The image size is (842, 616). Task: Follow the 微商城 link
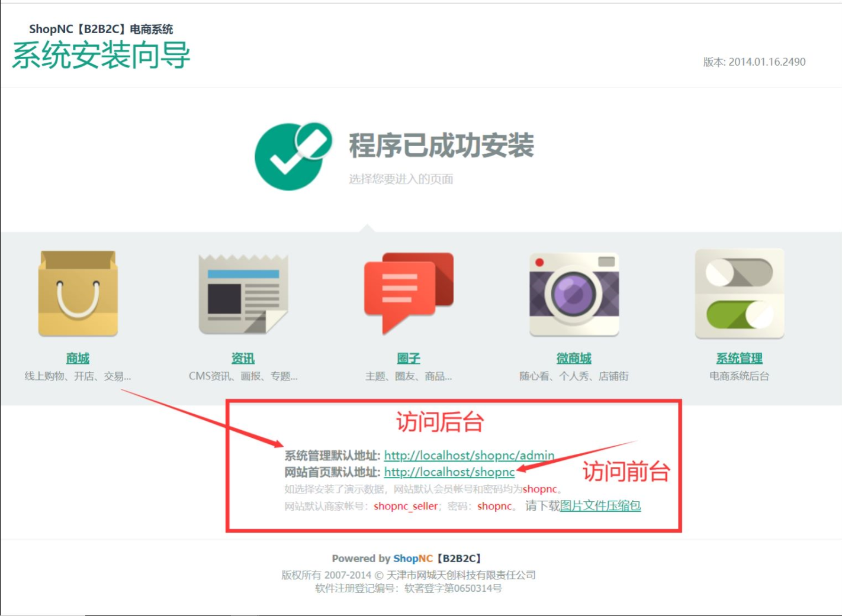pyautogui.click(x=574, y=358)
